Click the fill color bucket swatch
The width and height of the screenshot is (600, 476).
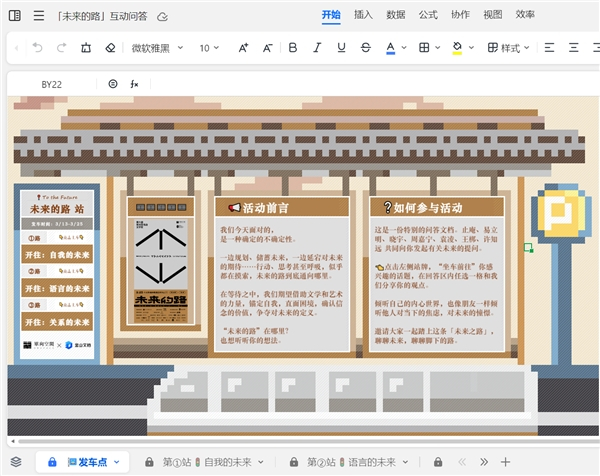click(456, 47)
